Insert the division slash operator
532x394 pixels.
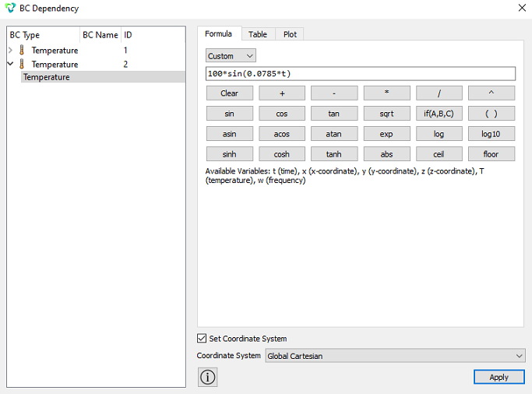pyautogui.click(x=439, y=93)
